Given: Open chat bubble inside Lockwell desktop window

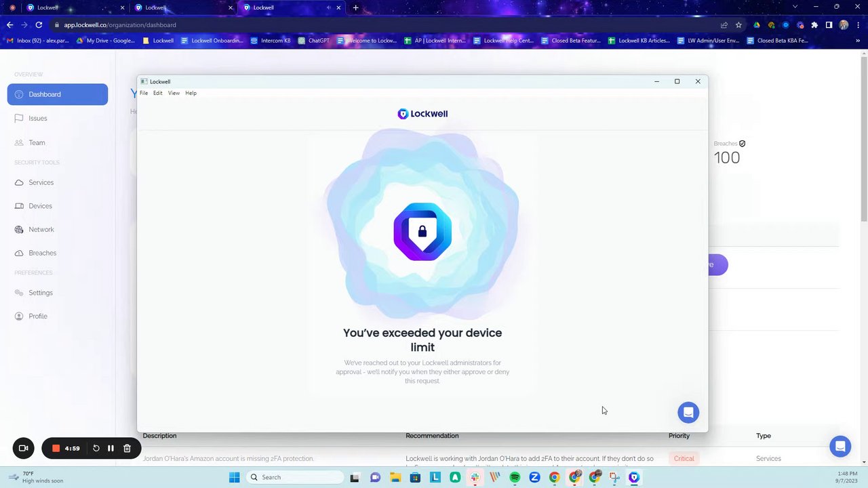Looking at the screenshot, I should tap(688, 412).
